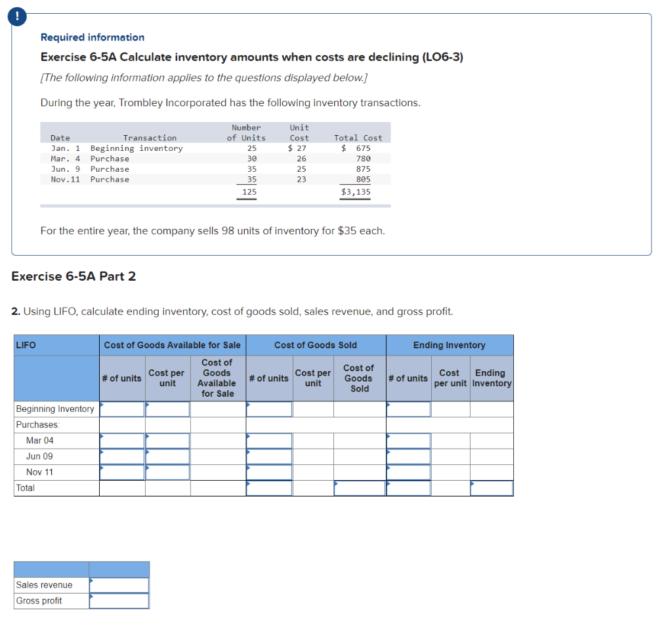Screen dimensions: 672x625
Task: Click Total row units cell under Goods Available
Action: tap(122, 487)
